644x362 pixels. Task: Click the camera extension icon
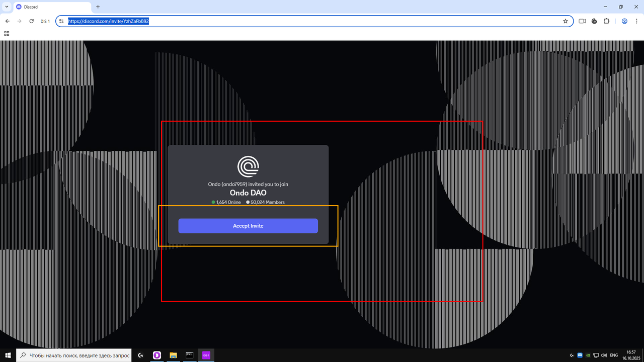click(582, 21)
